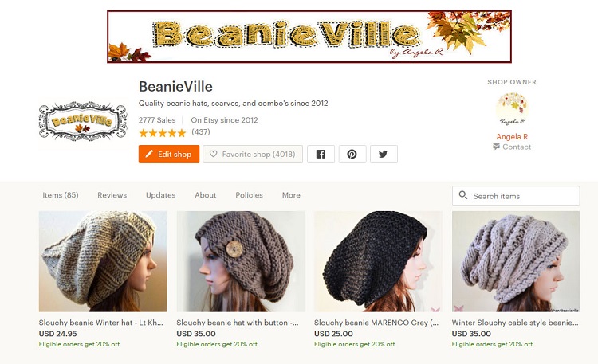The image size is (598, 364).
Task: Switch to the Reviews tab
Action: click(112, 195)
